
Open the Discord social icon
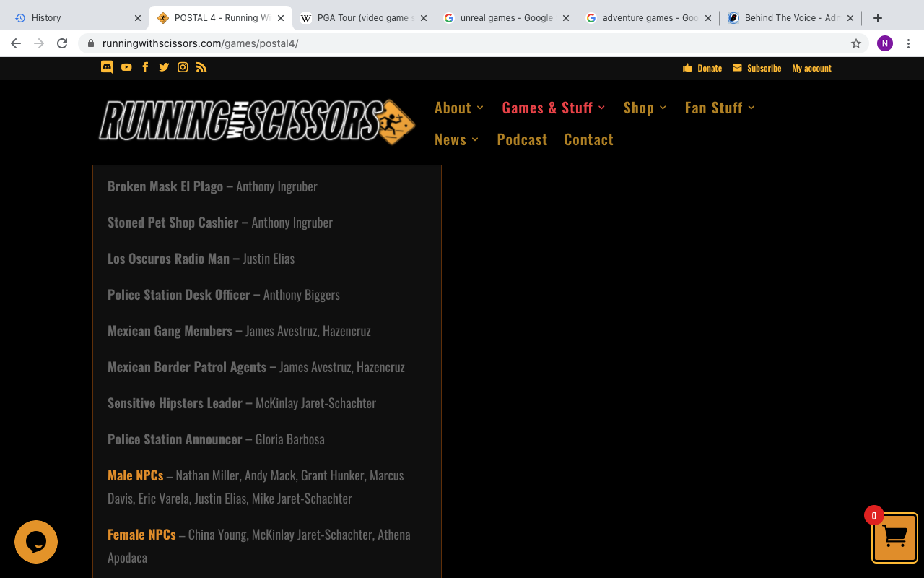click(107, 67)
